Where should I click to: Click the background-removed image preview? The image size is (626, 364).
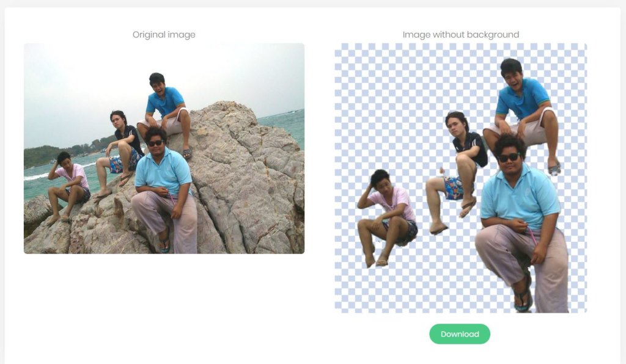point(461,178)
